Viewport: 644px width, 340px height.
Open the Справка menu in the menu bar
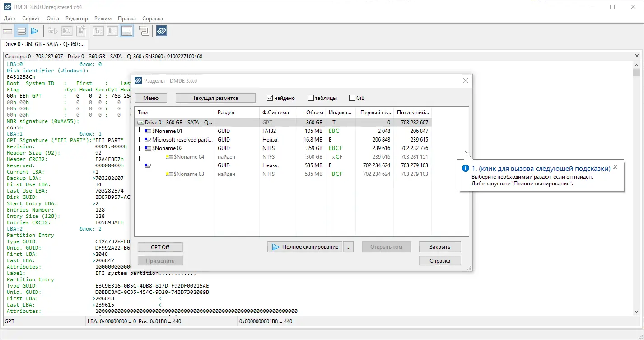(x=153, y=19)
